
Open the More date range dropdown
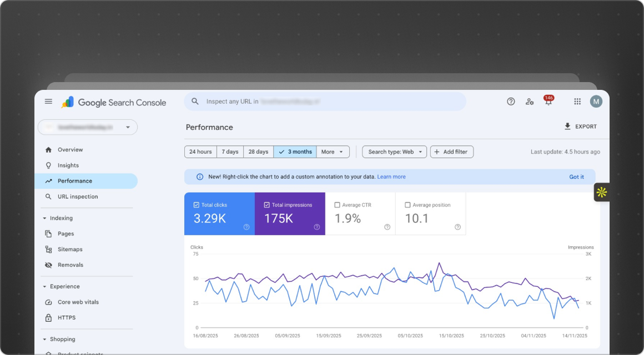pos(333,152)
